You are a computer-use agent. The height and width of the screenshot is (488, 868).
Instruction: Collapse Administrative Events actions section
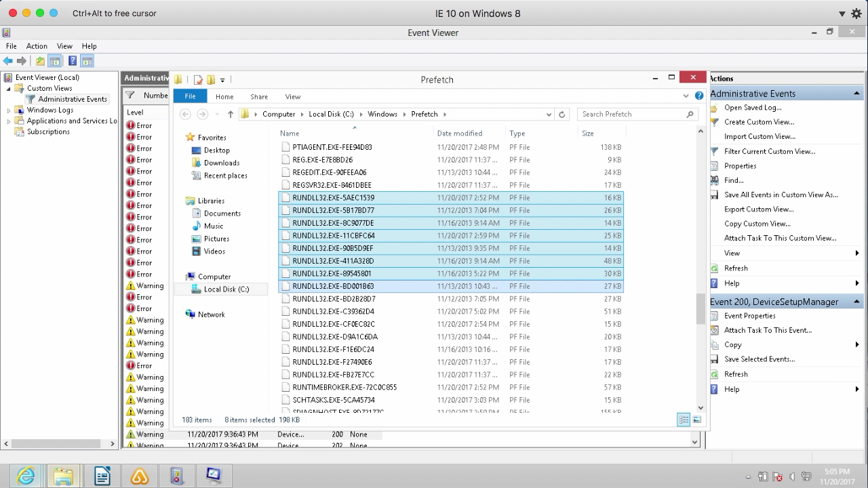point(857,94)
